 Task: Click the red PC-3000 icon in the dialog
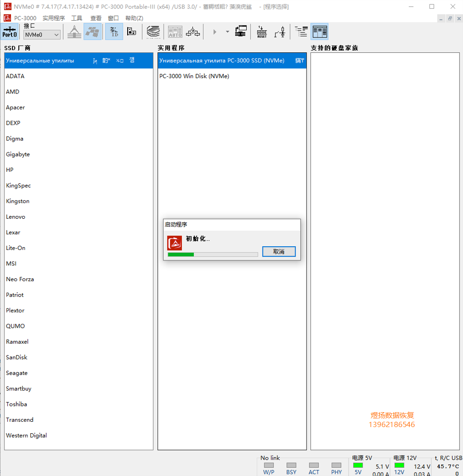tap(175, 243)
